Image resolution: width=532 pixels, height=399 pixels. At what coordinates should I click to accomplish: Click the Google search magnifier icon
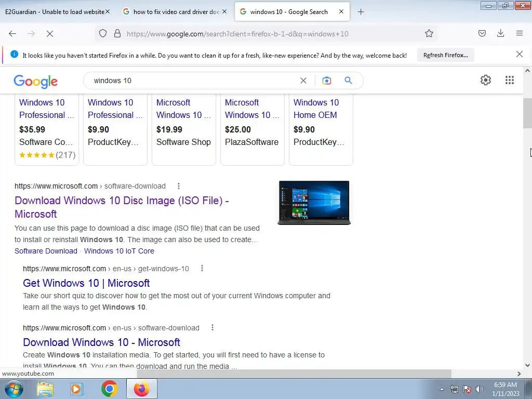click(x=348, y=81)
